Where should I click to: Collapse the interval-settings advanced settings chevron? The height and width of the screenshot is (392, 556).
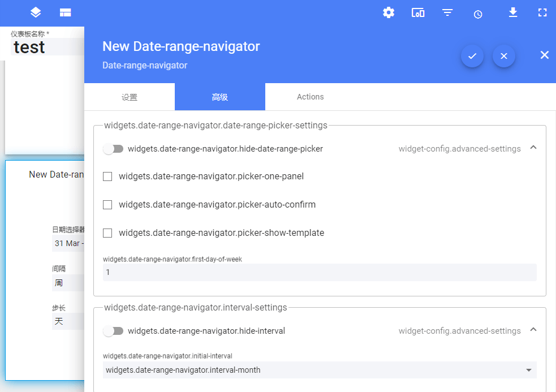coord(533,330)
